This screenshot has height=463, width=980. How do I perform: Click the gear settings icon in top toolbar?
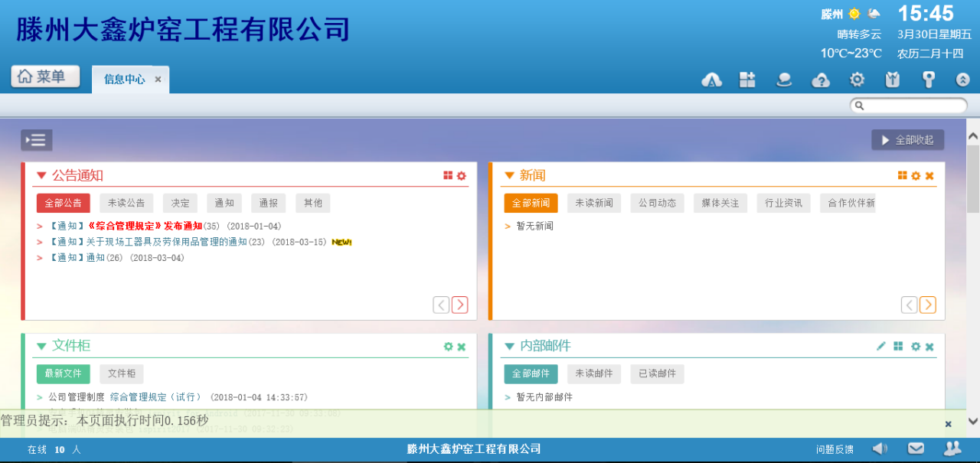click(x=857, y=80)
